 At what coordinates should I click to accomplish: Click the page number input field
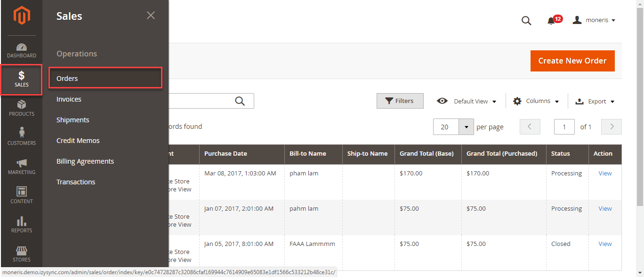click(564, 127)
